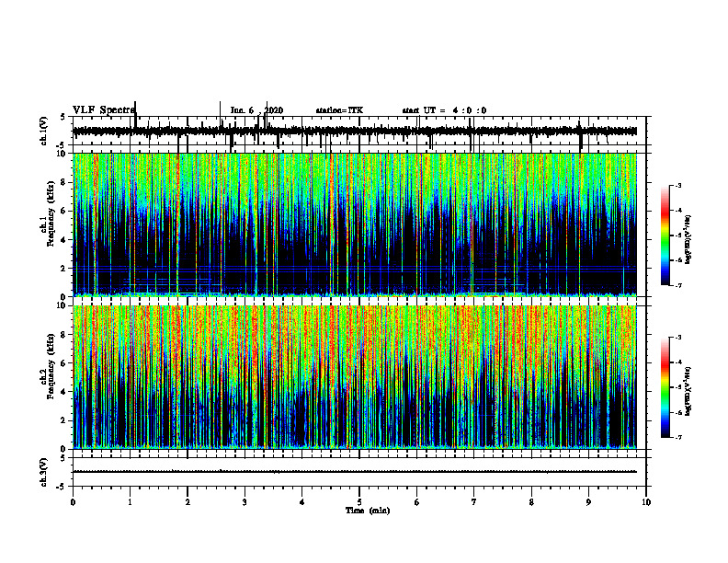Click the "10" label ending the time axis
Image resolution: width=728 pixels, height=563 pixels.
pos(646,502)
